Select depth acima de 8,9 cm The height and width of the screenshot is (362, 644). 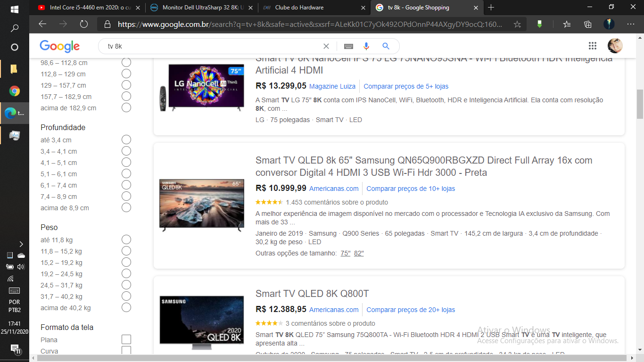[126, 208]
